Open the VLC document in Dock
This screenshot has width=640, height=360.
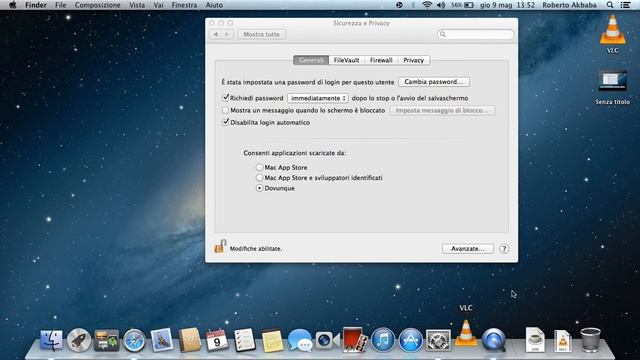point(562,340)
